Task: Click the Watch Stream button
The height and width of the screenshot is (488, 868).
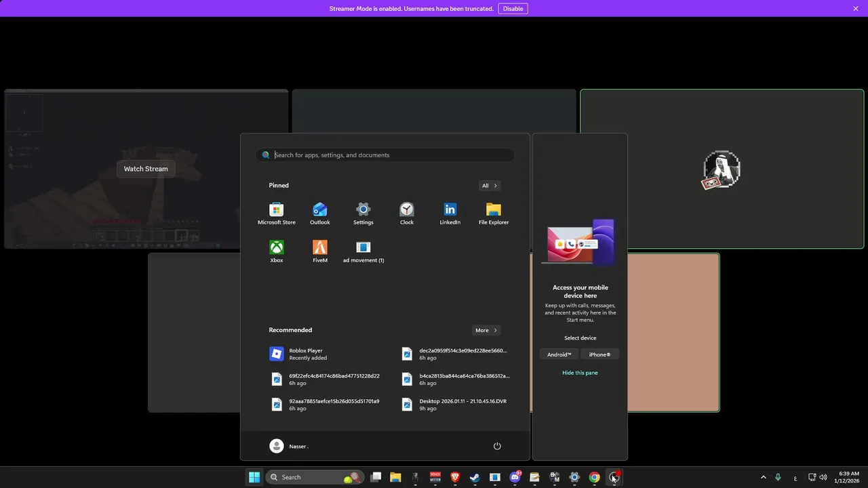Action: [x=146, y=169]
